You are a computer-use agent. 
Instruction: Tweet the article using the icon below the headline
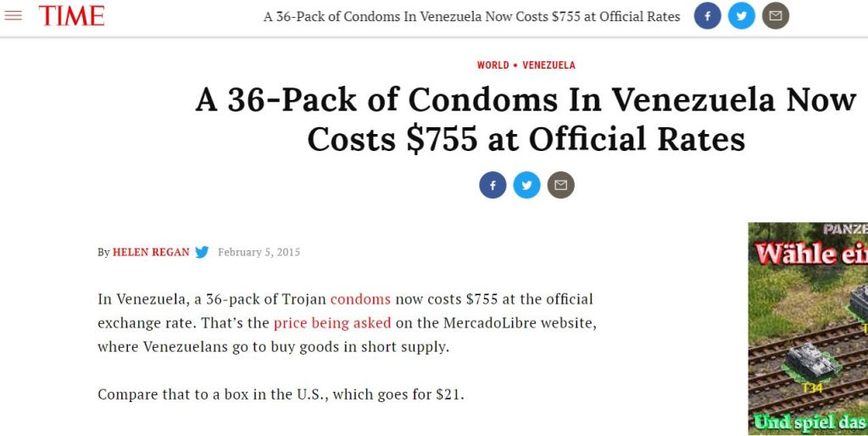click(x=526, y=184)
